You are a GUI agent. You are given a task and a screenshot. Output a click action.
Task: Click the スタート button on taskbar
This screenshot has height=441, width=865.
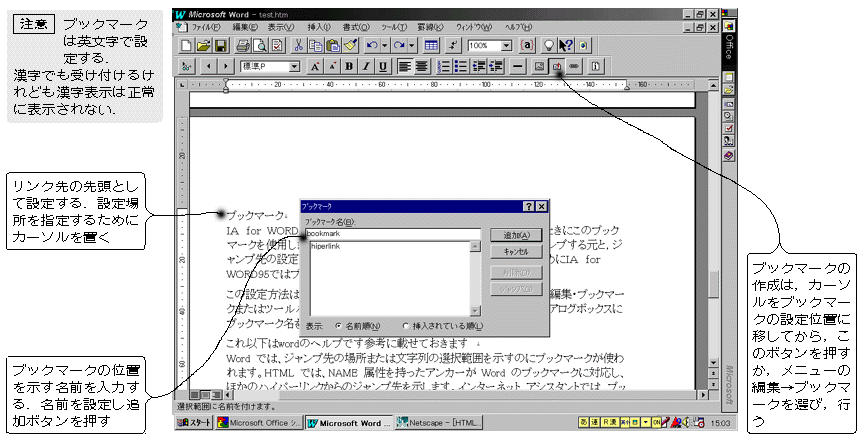tap(194, 423)
